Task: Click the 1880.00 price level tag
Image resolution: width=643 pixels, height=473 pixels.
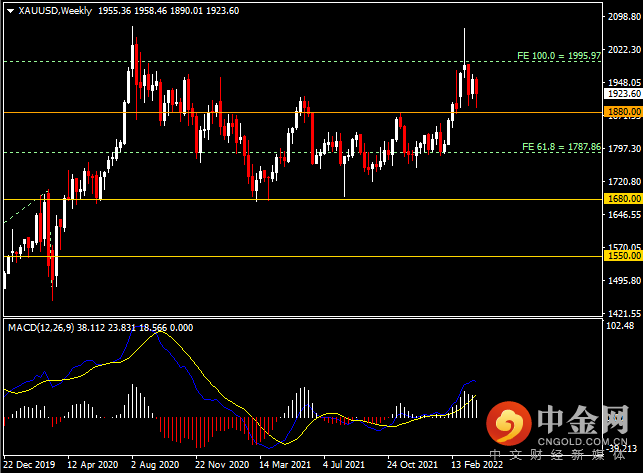Action: (x=624, y=112)
